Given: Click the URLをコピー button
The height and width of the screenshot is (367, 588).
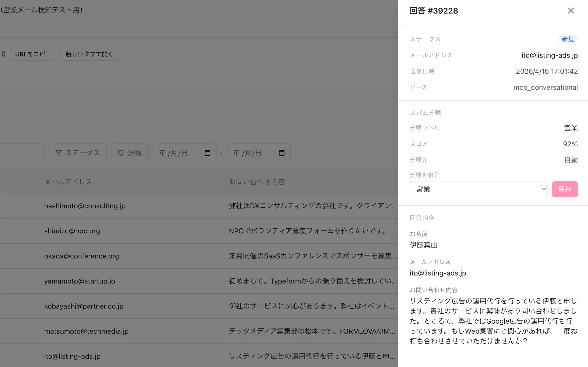Looking at the screenshot, I should pos(33,54).
